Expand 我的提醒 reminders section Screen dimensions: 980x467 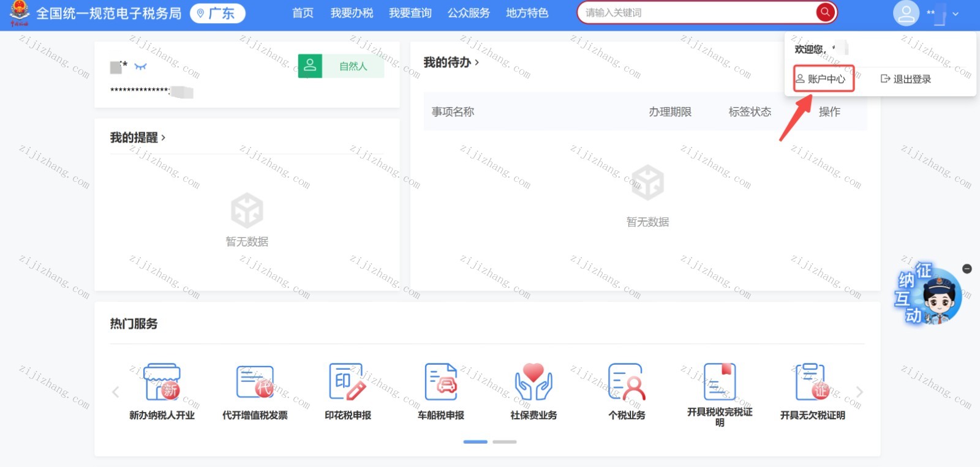coord(138,138)
